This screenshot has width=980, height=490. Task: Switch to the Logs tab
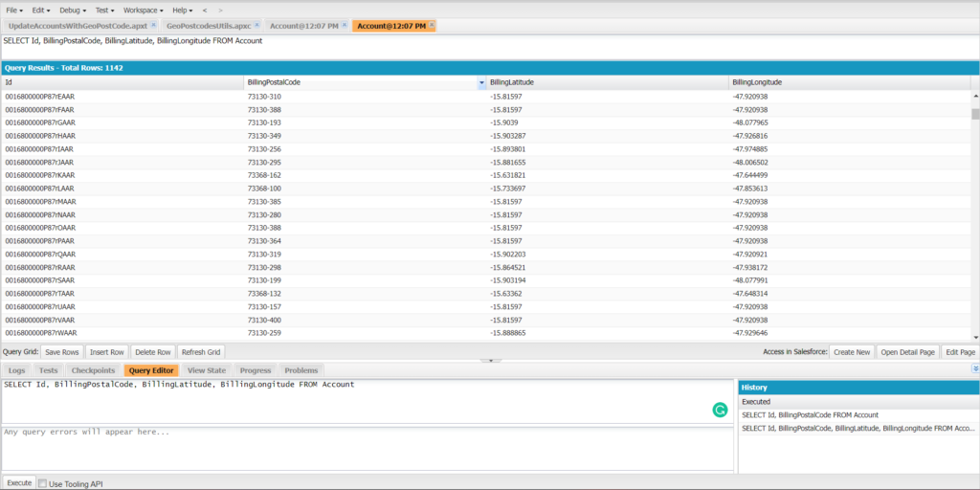click(17, 370)
